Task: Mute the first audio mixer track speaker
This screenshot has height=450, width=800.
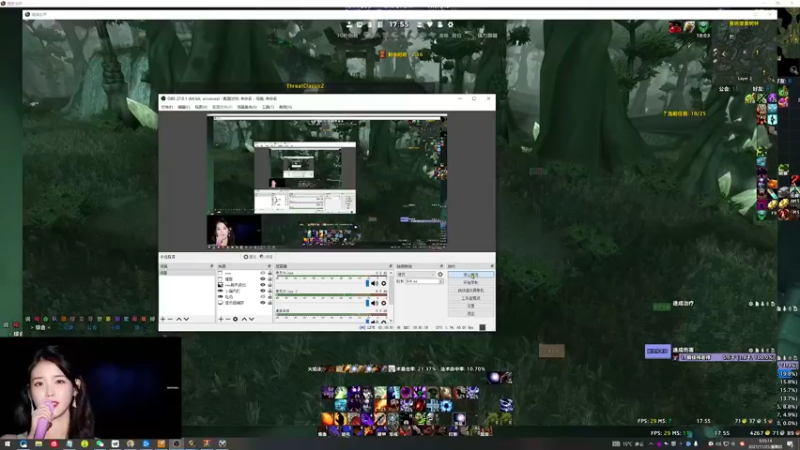Action: pyautogui.click(x=374, y=284)
